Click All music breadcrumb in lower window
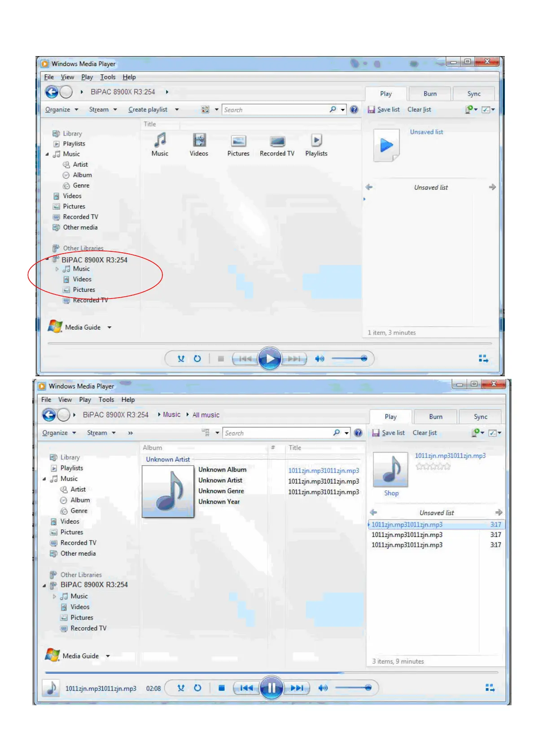 [x=206, y=415]
